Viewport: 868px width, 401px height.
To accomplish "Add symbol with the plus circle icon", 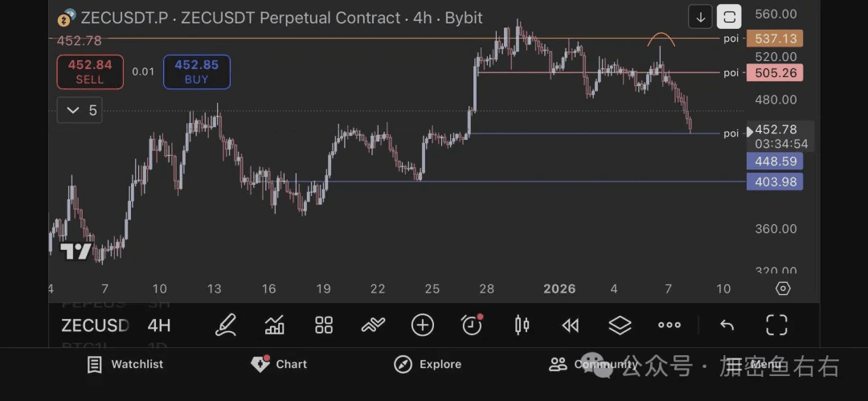I will point(423,325).
